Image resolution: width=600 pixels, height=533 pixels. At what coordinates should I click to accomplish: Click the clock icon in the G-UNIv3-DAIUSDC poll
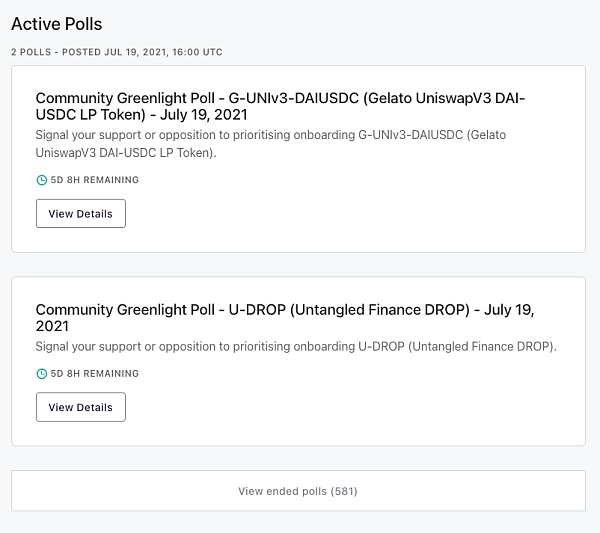[41, 181]
